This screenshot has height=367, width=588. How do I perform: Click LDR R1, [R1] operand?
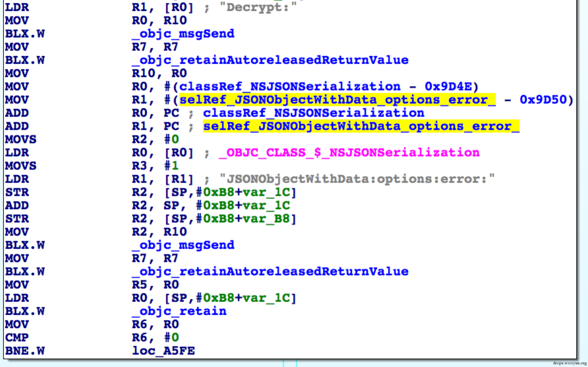162,179
